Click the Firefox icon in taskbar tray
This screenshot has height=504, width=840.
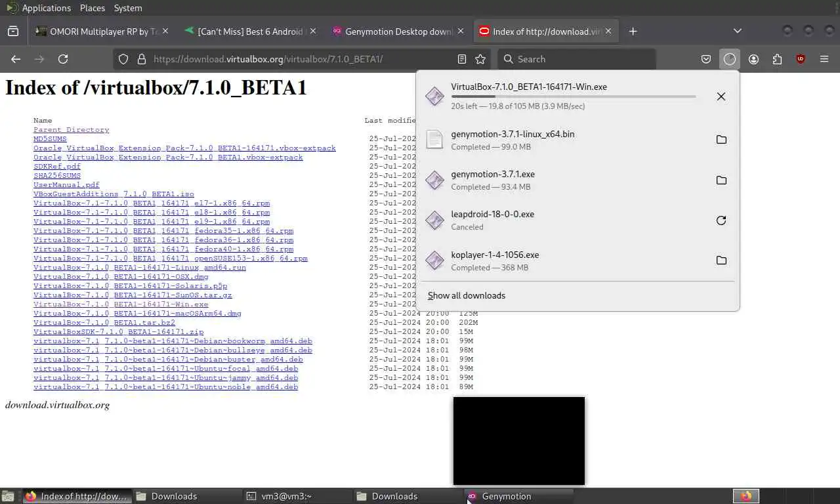(x=746, y=496)
